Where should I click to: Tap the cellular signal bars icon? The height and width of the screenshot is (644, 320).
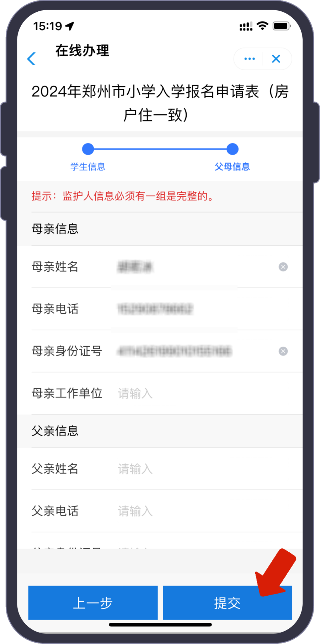246,26
